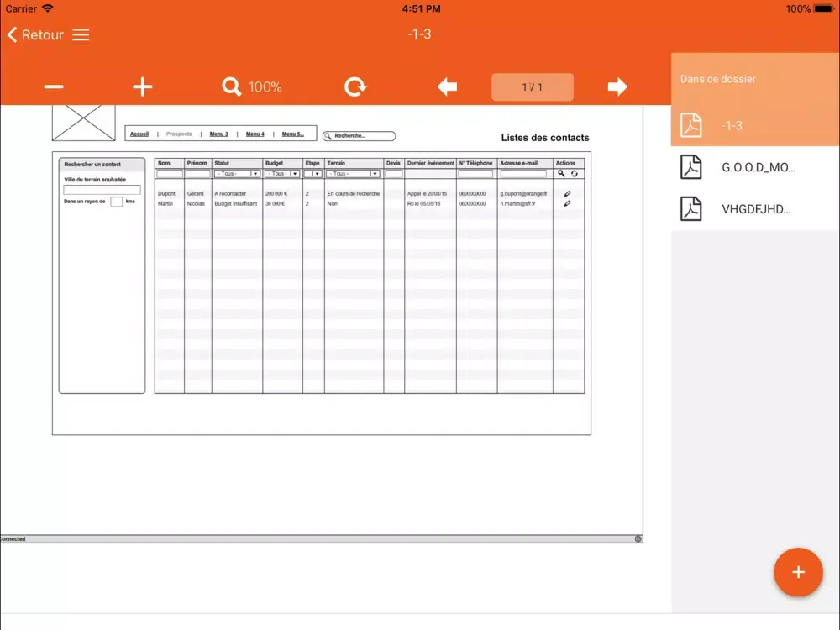Click the Devis filter input
This screenshot has width=840, height=630.
tap(394, 174)
